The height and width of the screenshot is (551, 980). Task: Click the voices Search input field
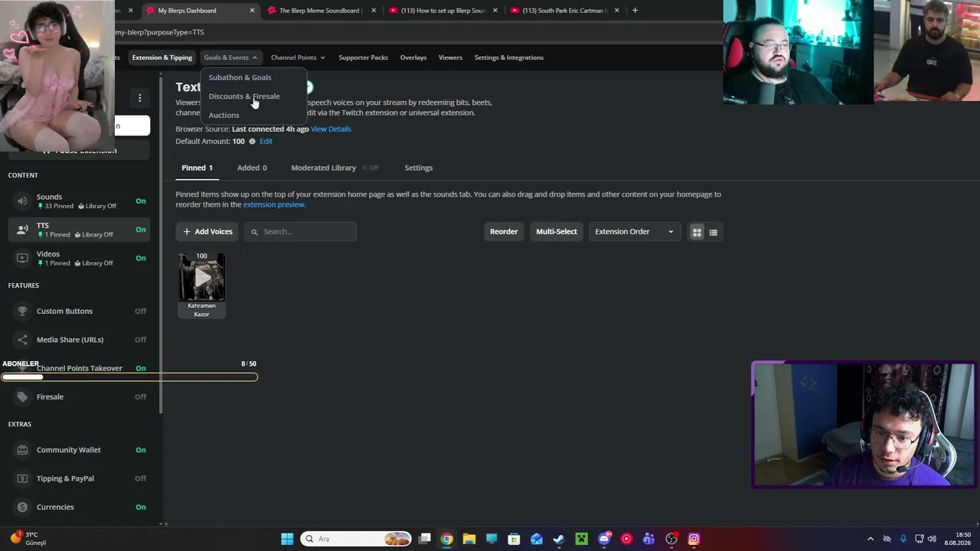[x=301, y=232]
